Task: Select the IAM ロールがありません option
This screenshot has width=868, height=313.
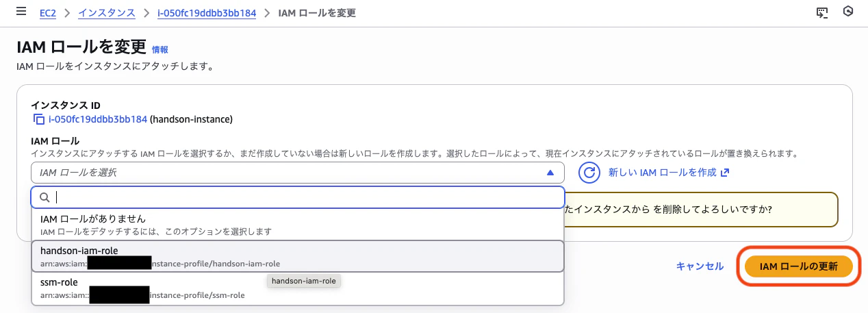Action: pos(298,224)
